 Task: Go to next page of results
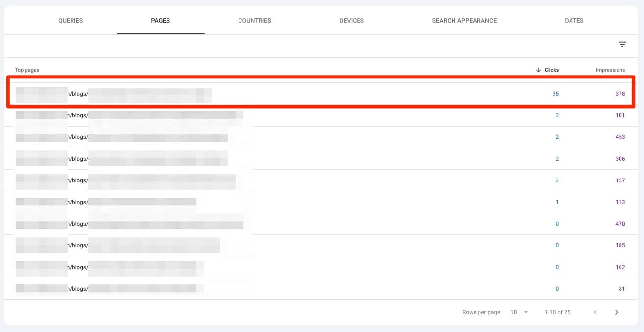click(x=616, y=312)
